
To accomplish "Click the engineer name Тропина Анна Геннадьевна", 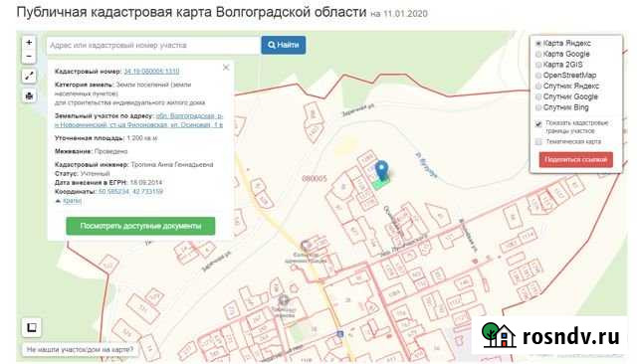I will tap(172, 165).
